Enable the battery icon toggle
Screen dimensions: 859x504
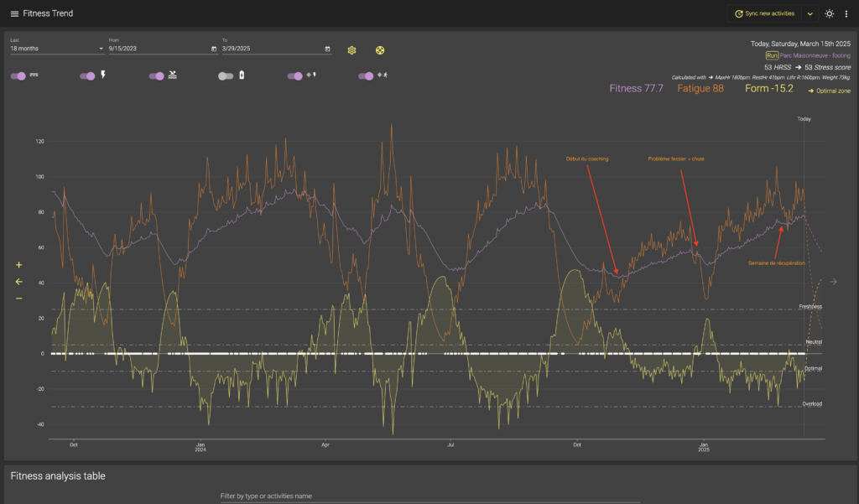(x=226, y=76)
